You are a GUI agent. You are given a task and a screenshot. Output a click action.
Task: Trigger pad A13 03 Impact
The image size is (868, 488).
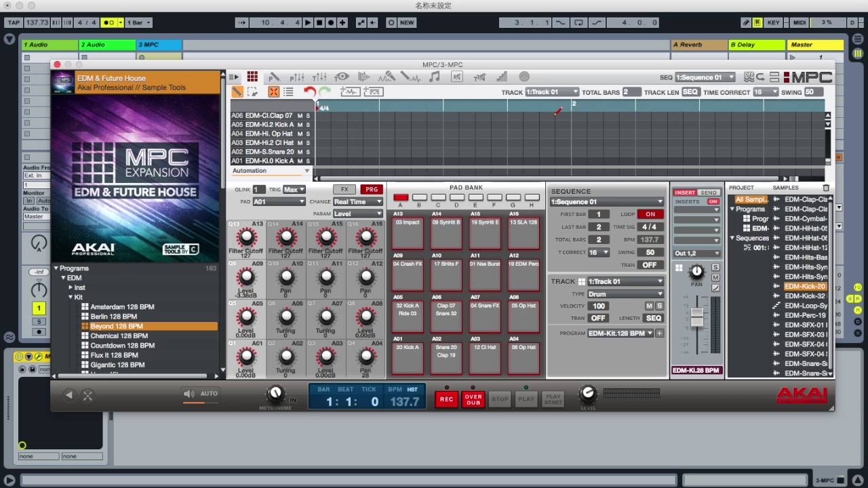[x=407, y=233]
